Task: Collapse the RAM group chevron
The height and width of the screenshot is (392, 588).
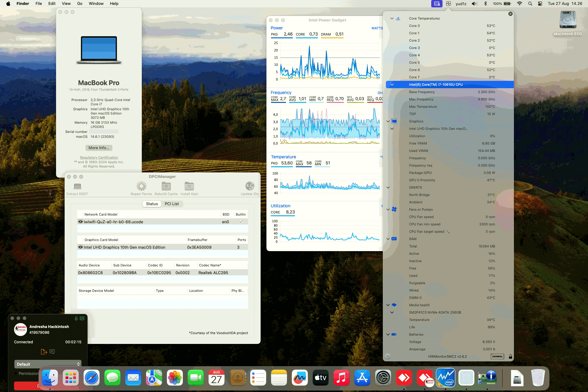Action: coord(388,239)
